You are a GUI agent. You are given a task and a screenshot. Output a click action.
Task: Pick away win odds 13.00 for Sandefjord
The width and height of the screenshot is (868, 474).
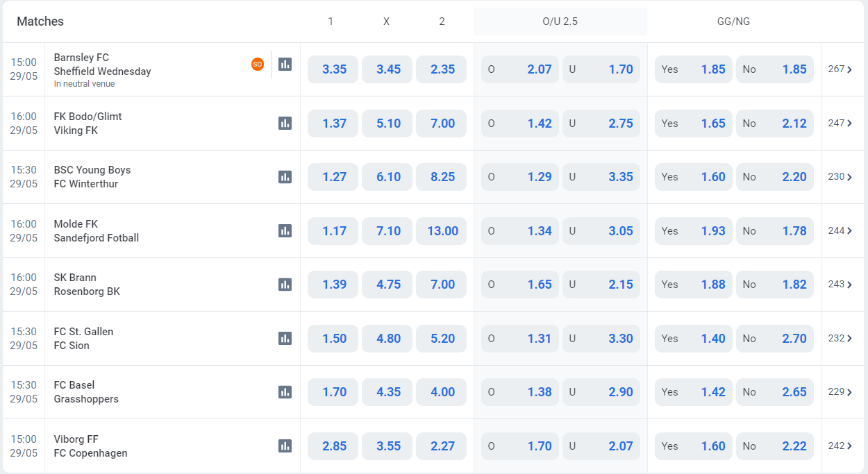[442, 231]
